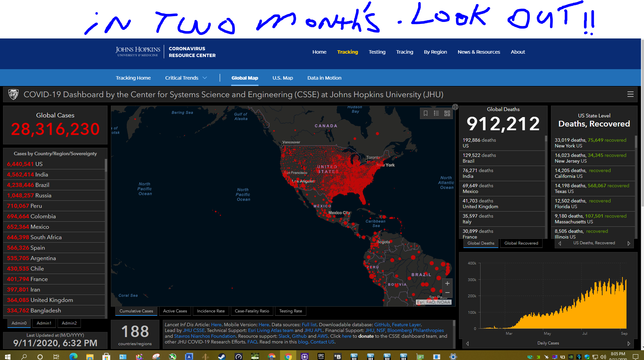Click the Contact US link
This screenshot has height=360, width=644.
pos(322,342)
